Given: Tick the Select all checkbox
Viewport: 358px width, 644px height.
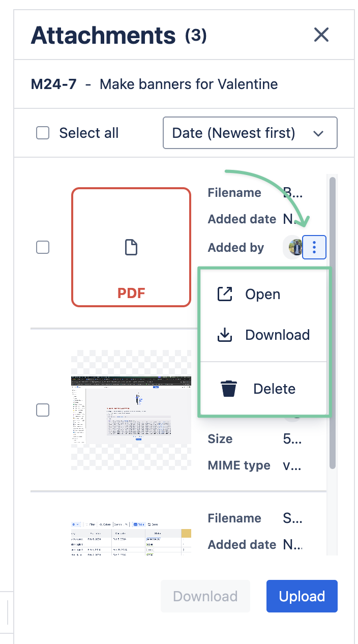Looking at the screenshot, I should pyautogui.click(x=43, y=133).
